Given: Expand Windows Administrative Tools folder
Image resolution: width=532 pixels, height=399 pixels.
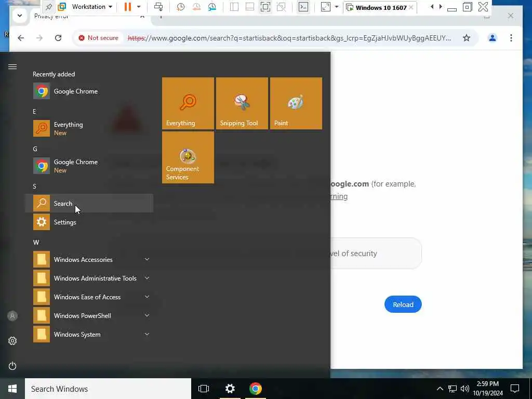Looking at the screenshot, I should click(89, 278).
